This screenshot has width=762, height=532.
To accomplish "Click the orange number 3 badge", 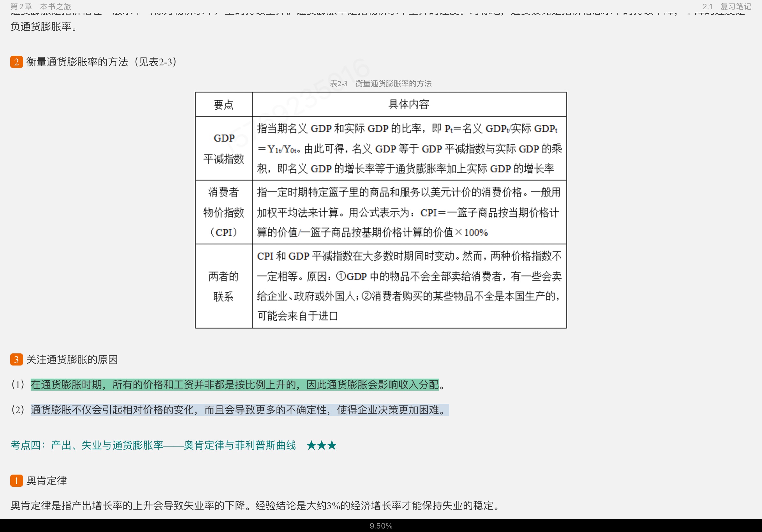I will pos(16,359).
